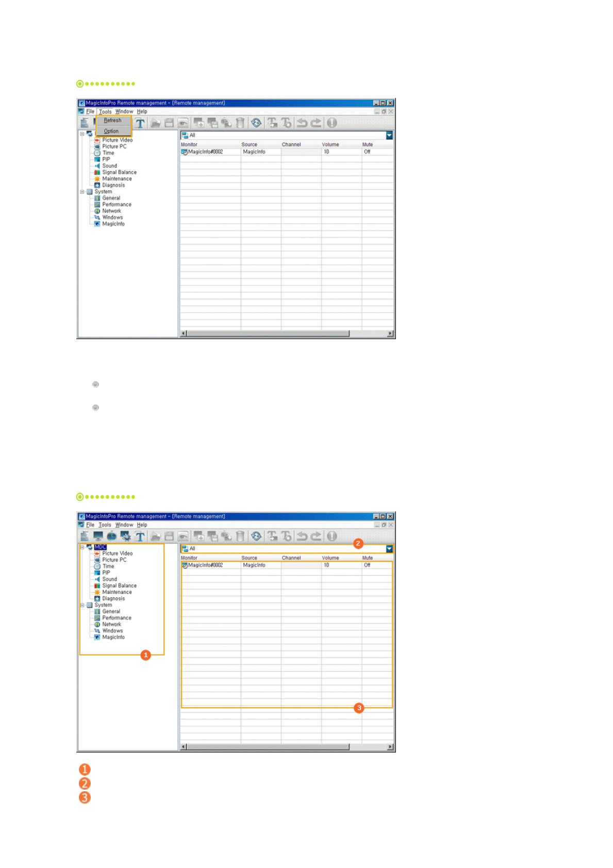The image size is (613, 868).
Task: Select Time in the MDC-selected window tree
Action: coord(108,566)
